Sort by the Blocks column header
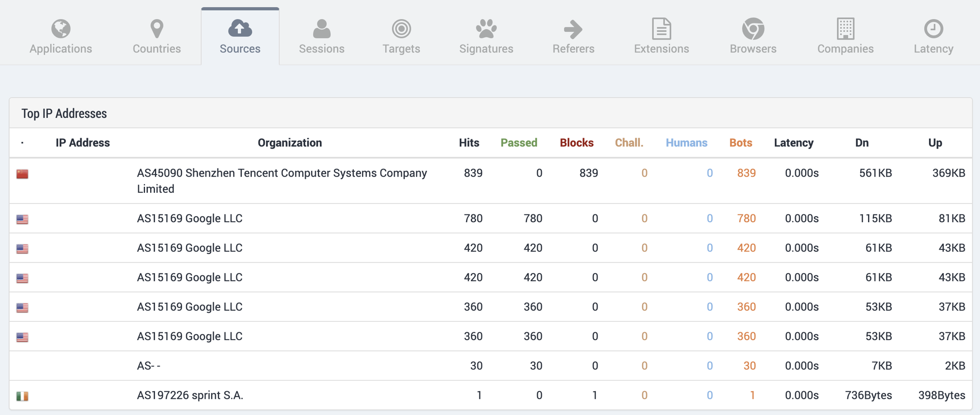Viewport: 980px width, 415px height. pos(576,143)
